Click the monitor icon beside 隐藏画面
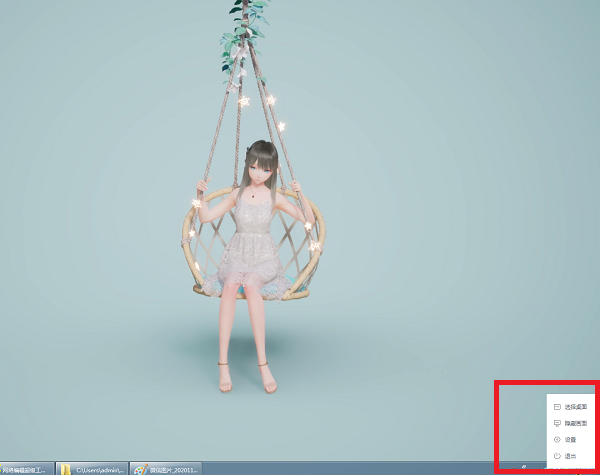 tap(556, 423)
